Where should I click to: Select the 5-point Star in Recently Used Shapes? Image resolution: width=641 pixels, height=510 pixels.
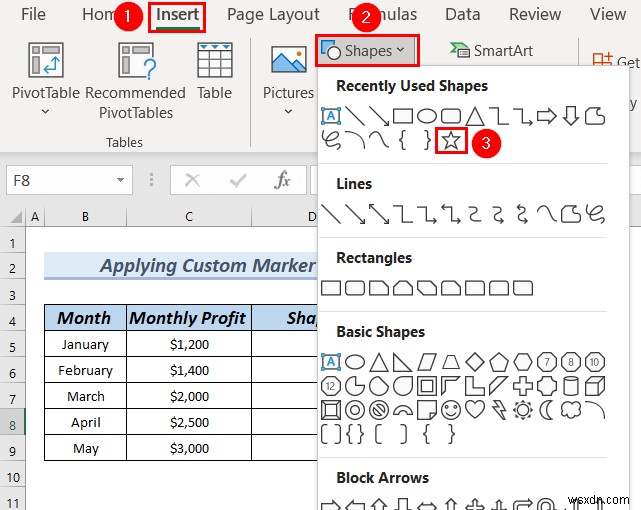pyautogui.click(x=451, y=141)
